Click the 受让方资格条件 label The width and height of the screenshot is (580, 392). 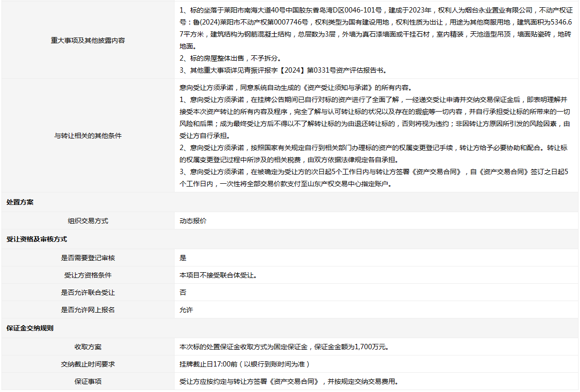88,275
